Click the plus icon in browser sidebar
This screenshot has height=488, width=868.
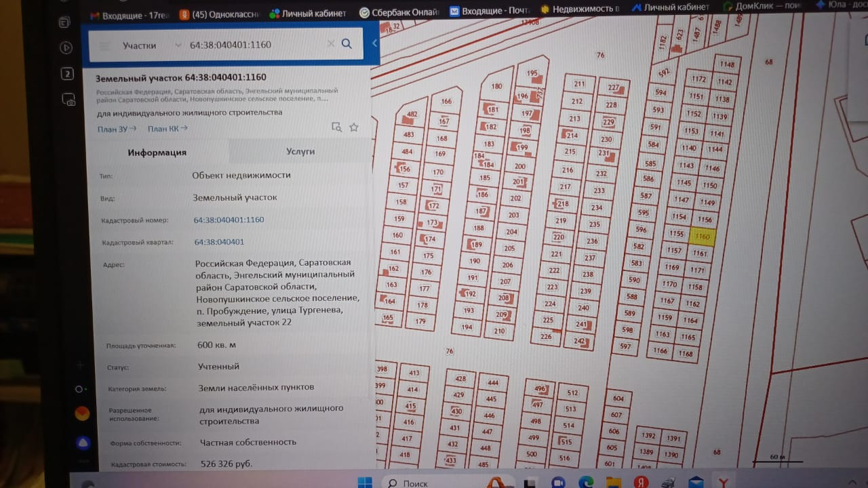click(79, 365)
